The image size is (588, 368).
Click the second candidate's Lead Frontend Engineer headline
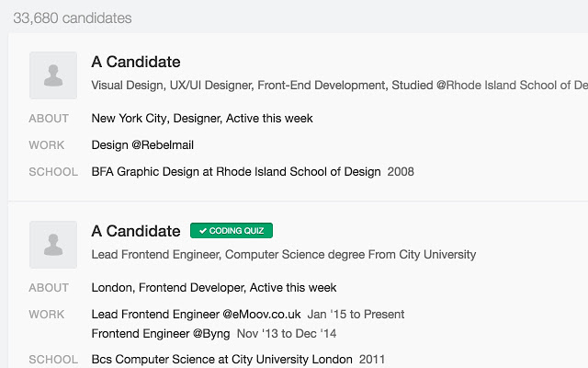284,254
